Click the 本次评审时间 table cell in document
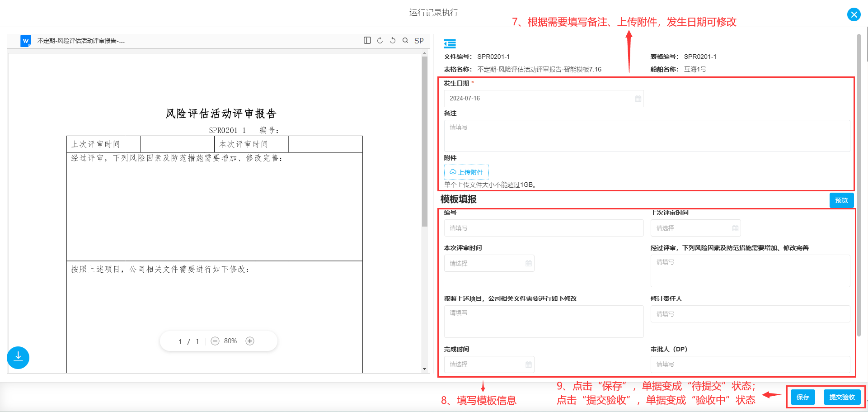Screen dimensions: 868x412 [251, 144]
